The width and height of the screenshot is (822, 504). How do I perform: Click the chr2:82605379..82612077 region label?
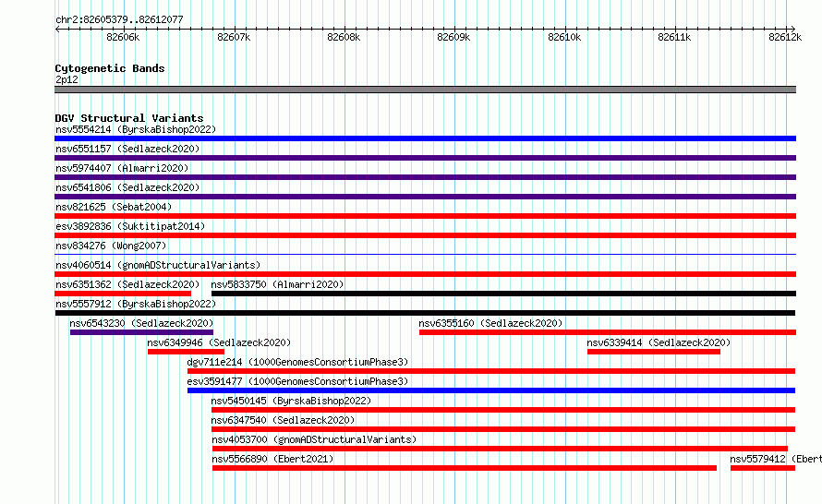click(119, 19)
